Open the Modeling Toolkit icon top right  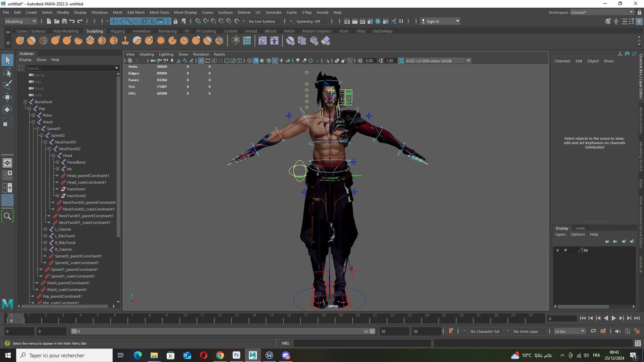(x=608, y=21)
